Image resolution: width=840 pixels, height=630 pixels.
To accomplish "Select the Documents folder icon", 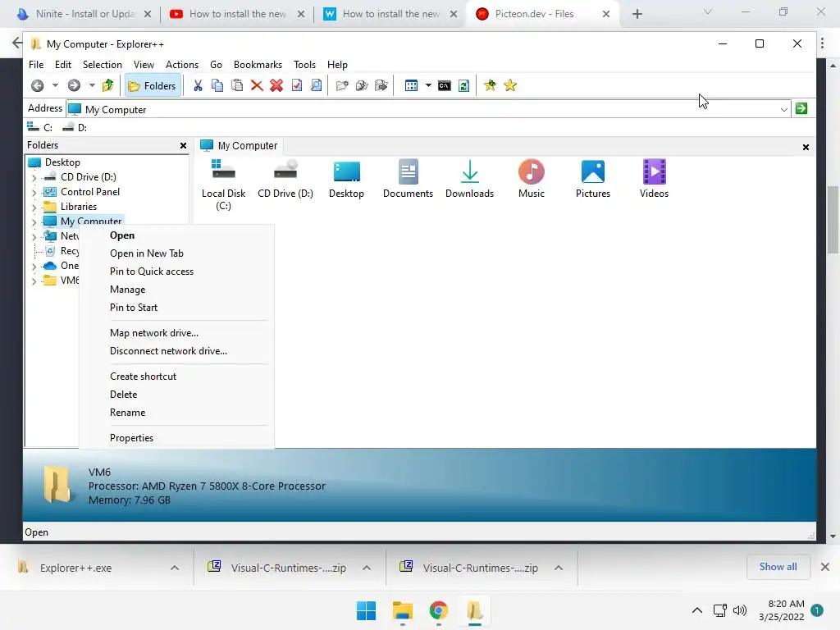I will coord(408,180).
